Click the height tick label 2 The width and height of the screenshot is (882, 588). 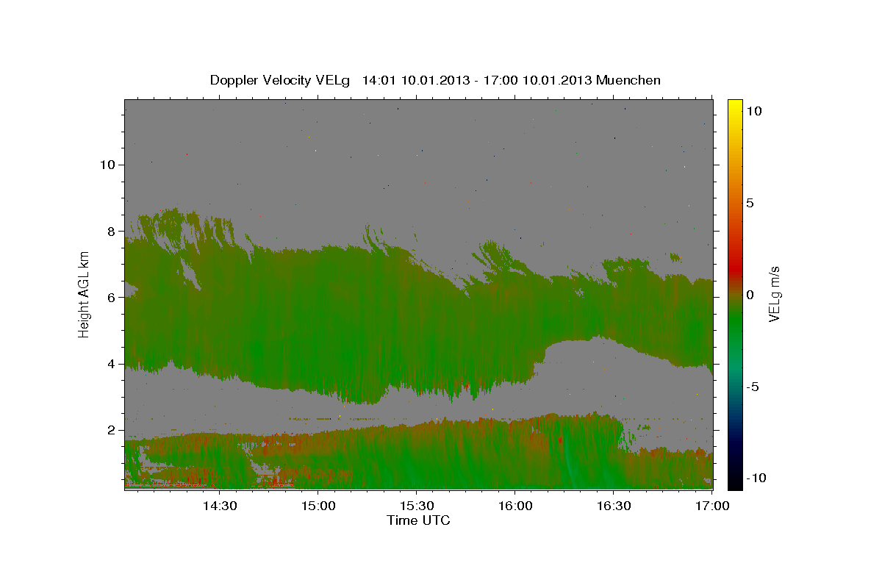tap(111, 430)
